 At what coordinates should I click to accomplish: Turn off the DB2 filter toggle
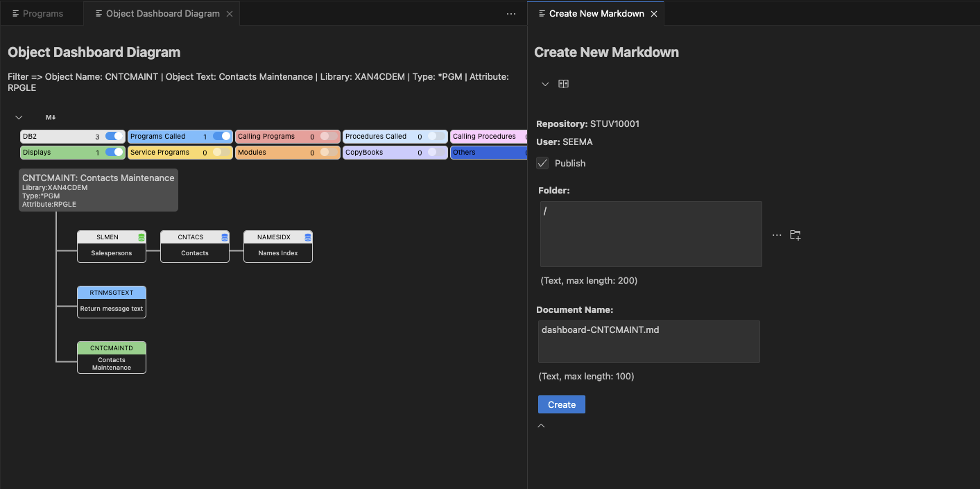click(114, 137)
